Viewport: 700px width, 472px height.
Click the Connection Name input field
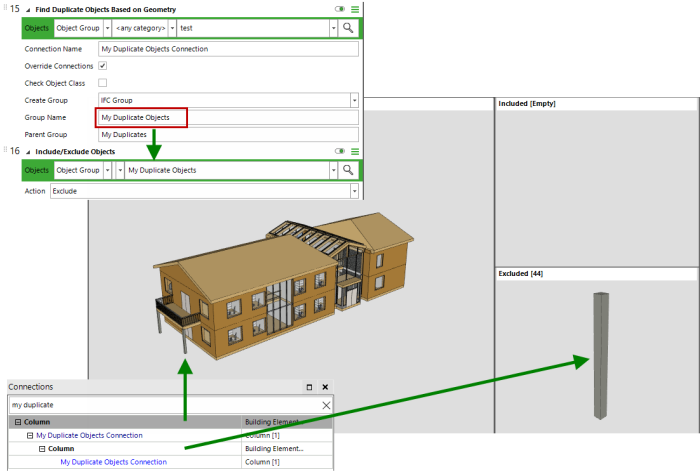pyautogui.click(x=228, y=49)
